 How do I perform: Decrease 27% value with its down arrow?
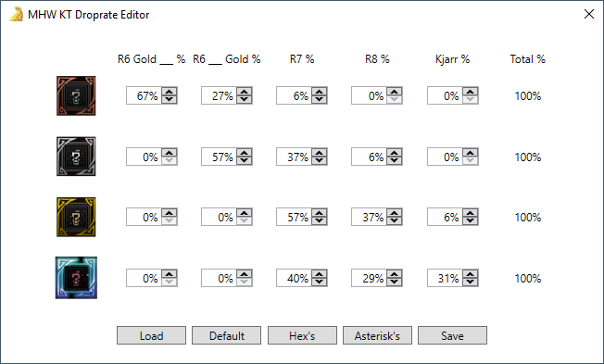click(x=245, y=99)
